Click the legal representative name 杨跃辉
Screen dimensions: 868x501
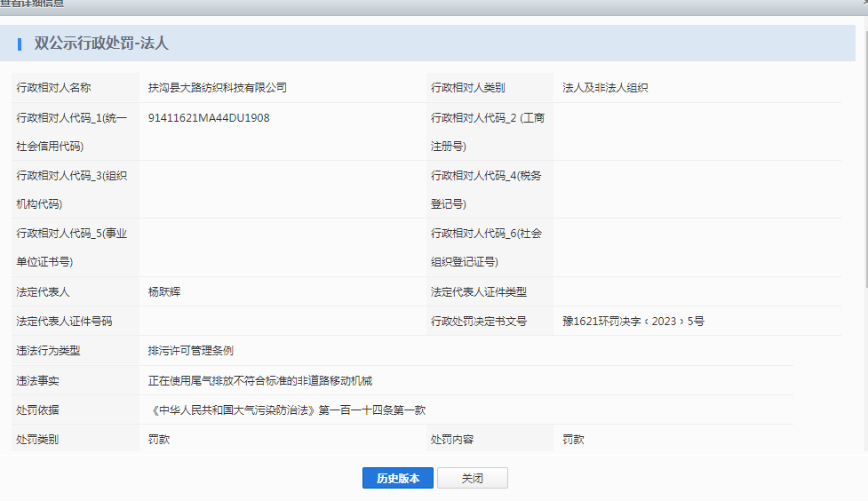pos(164,291)
